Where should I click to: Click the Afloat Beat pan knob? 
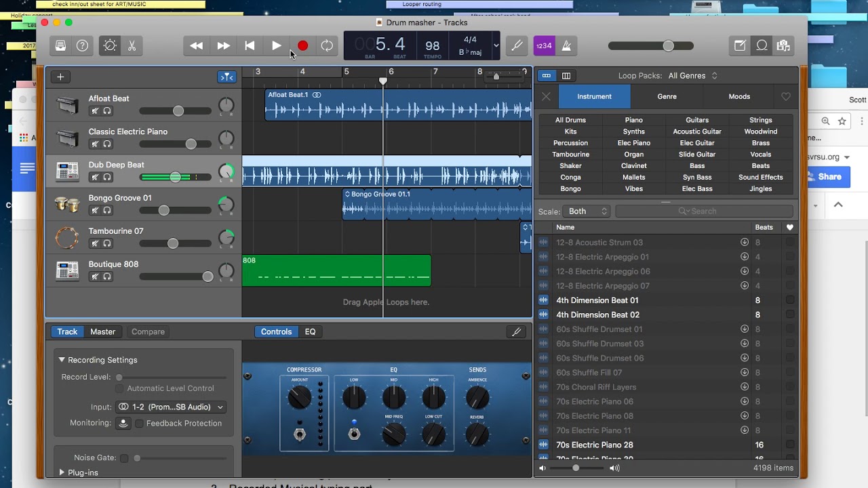point(226,105)
